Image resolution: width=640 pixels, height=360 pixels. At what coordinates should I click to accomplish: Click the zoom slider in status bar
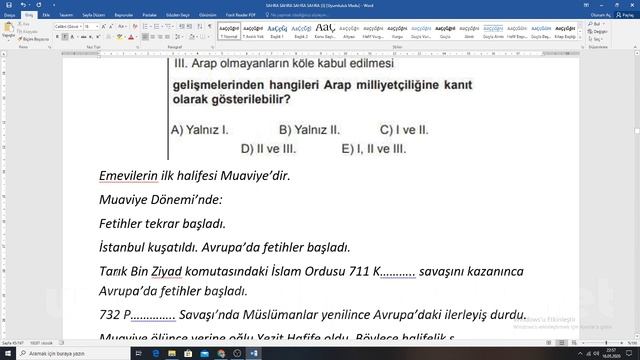[x=606, y=343]
